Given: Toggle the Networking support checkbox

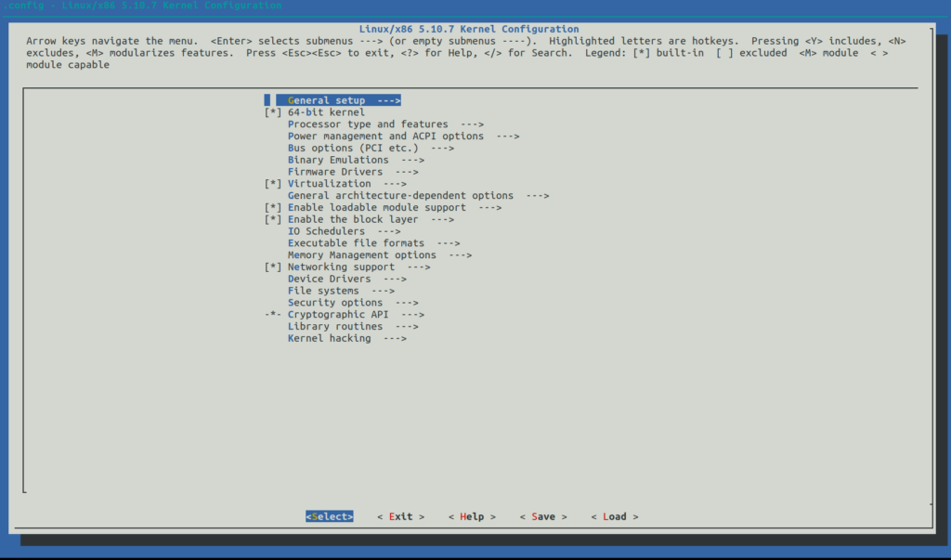Looking at the screenshot, I should pyautogui.click(x=273, y=267).
